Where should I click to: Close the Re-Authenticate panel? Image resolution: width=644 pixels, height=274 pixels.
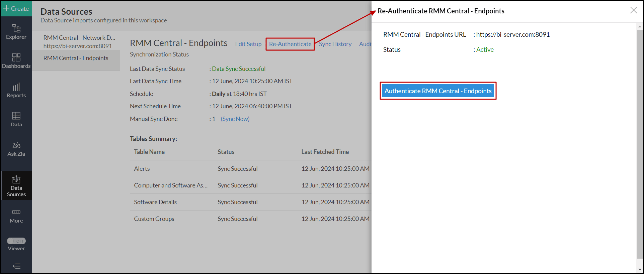(x=633, y=10)
